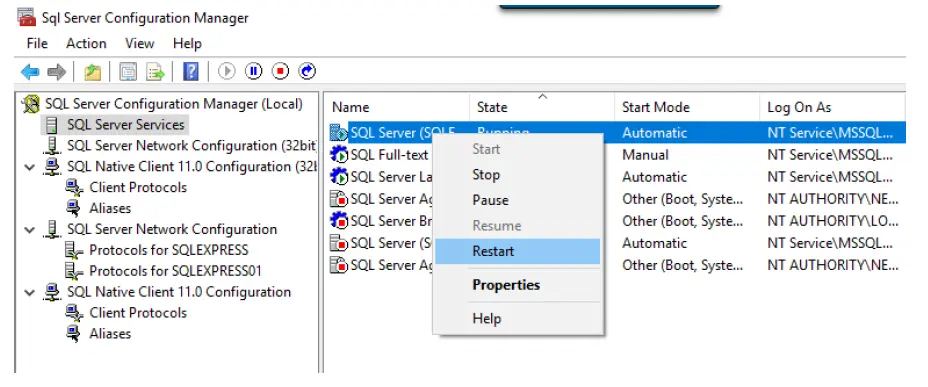Click the root SQL Server Configuration Manager icon
Screen dimensions: 928x387
(31, 104)
